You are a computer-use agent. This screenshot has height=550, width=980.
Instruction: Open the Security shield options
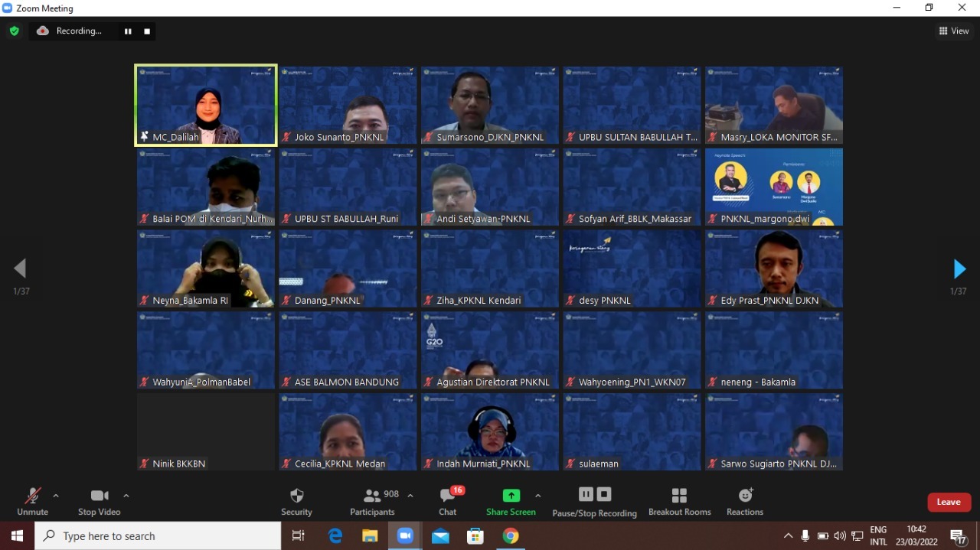(296, 502)
